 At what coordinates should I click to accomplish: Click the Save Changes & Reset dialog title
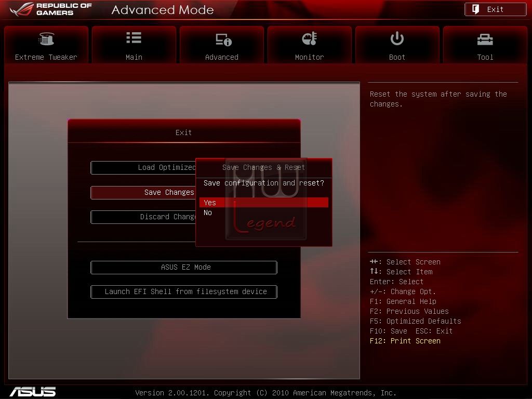tap(263, 167)
